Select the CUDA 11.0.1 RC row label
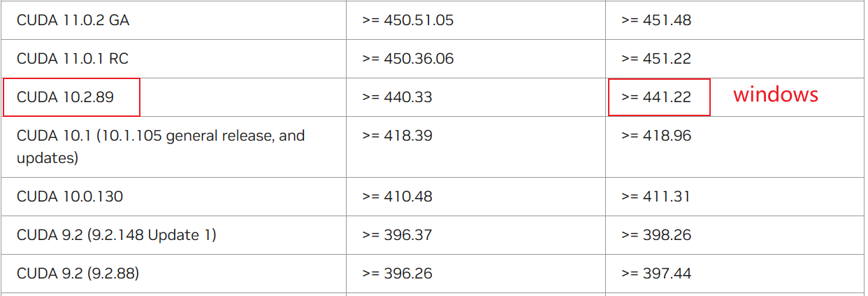The height and width of the screenshot is (296, 868). point(73,59)
